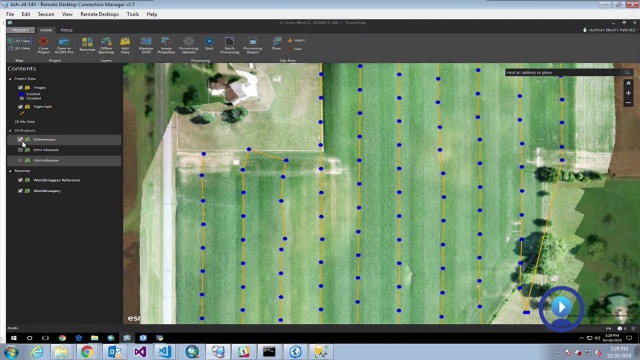Viewport: 640px width, 360px height.
Task: Uncheck the Images layer checkbox
Action: (20, 87)
